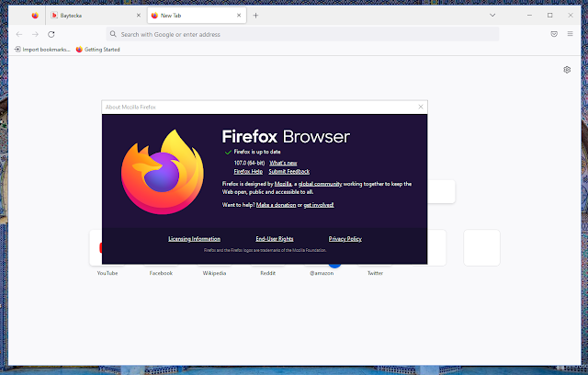Focus the Search with Google address bar
This screenshot has width=588, height=375.
click(x=302, y=35)
